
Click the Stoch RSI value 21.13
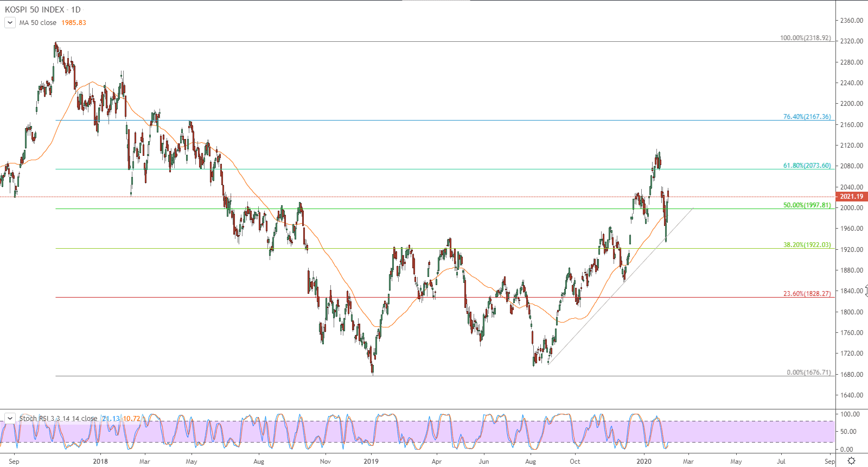110,419
